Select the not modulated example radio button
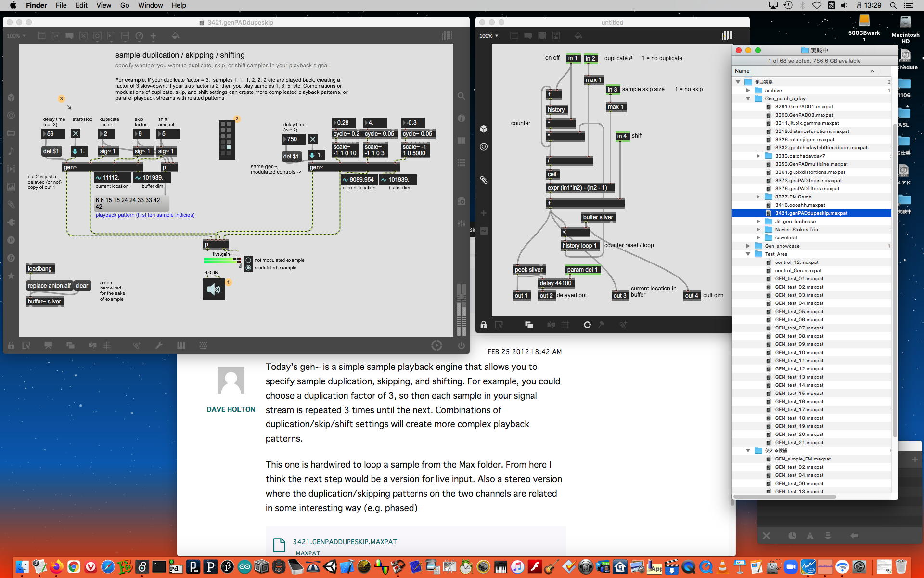The height and width of the screenshot is (578, 924). pos(249,260)
